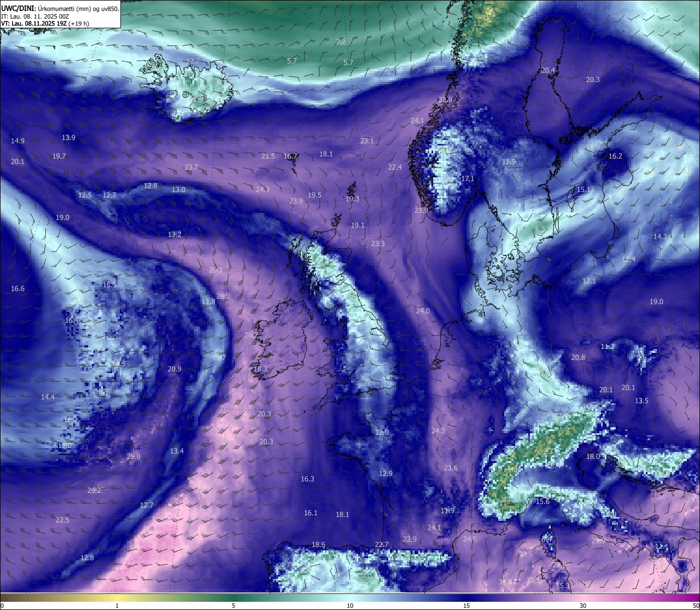Select the 20.4 value over northern Sweden
Screen dimensions: 700x610
tap(548, 70)
